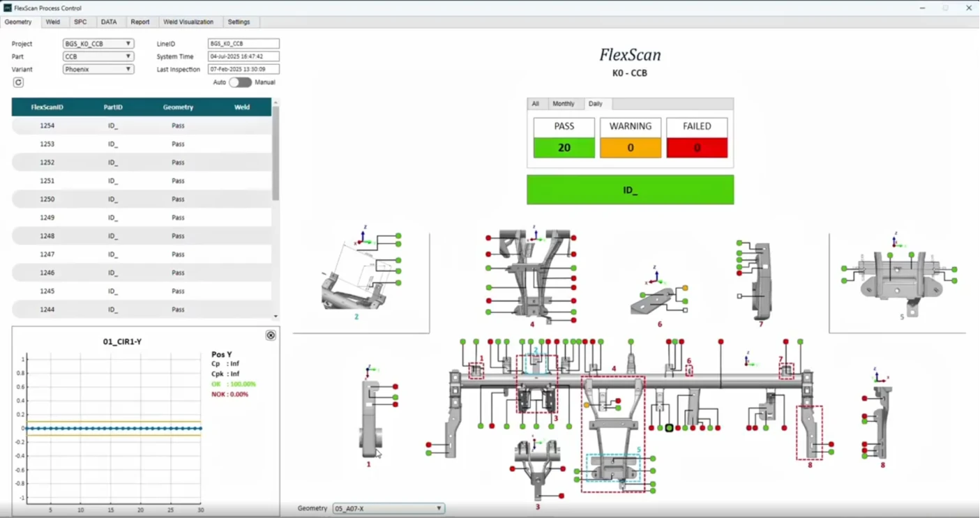Close the 01_CIR1-Y chart panel
This screenshot has height=518, width=980.
(271, 335)
